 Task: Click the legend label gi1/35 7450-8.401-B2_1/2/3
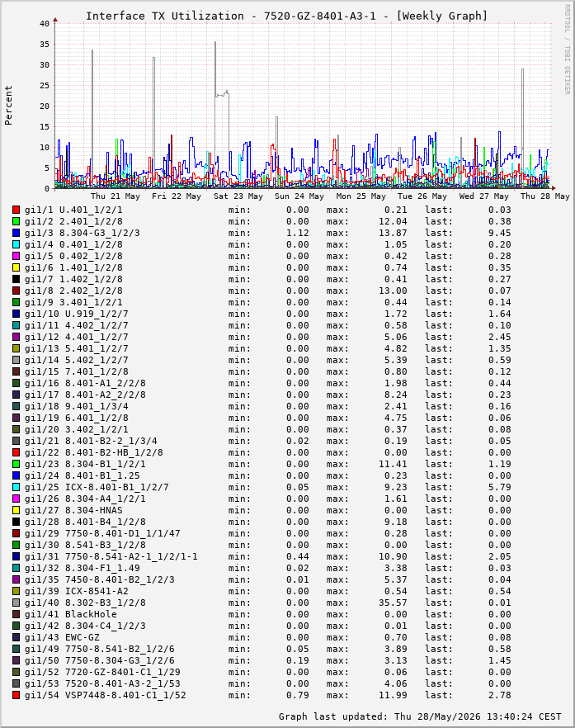tap(99, 579)
